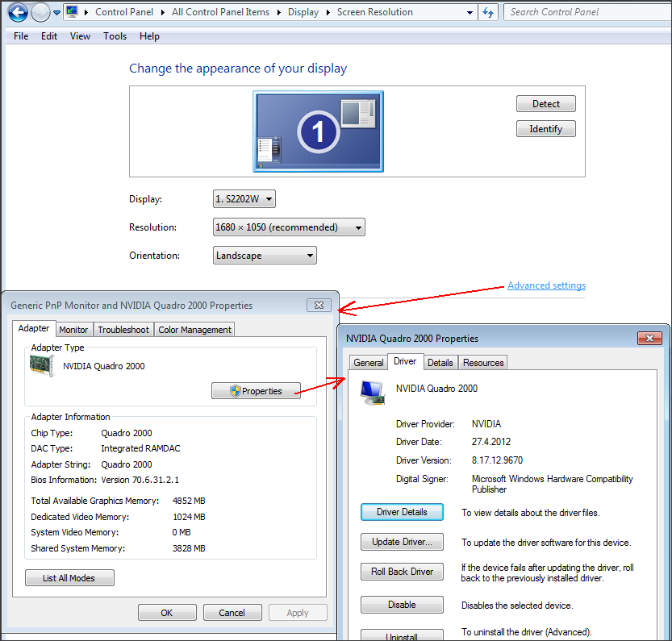The height and width of the screenshot is (641, 672).
Task: Click the Roll Back Driver button
Action: coord(402,572)
